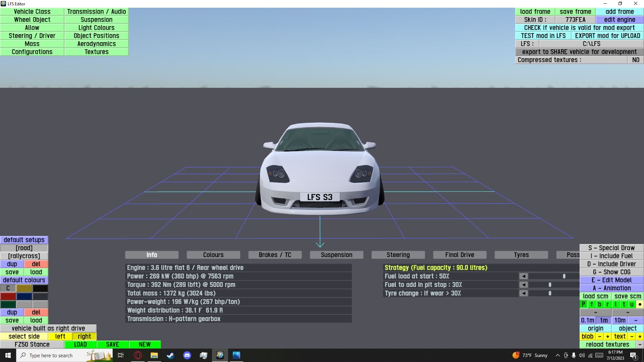Image resolution: width=644 pixels, height=362 pixels.
Task: Toggle I - Include Fuel option
Action: point(611,256)
